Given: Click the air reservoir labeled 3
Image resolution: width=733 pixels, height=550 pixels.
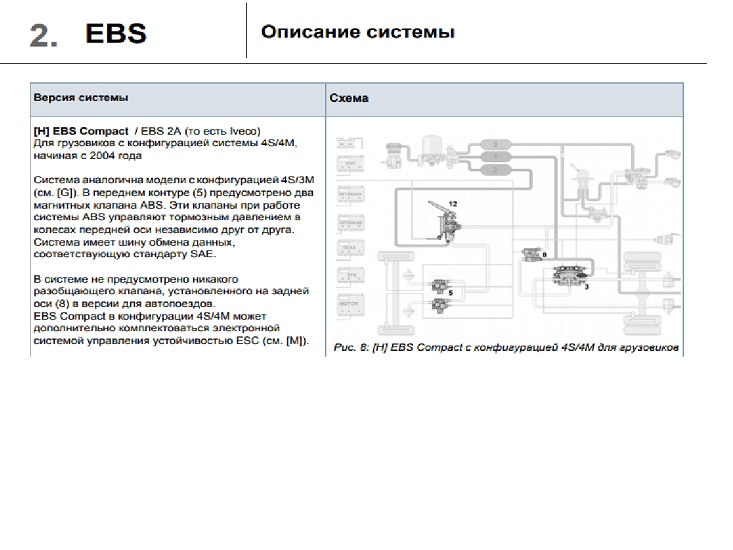Looking at the screenshot, I should tap(496, 144).
